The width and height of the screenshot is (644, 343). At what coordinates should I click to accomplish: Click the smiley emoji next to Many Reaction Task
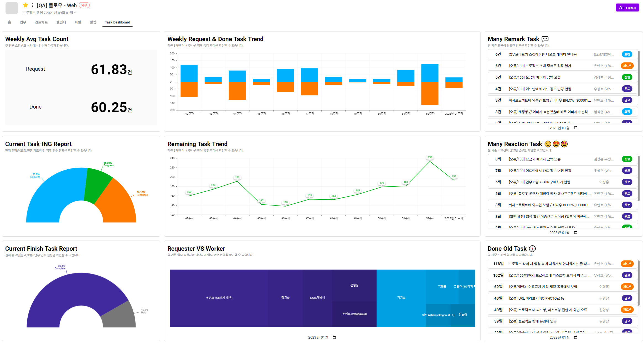548,144
